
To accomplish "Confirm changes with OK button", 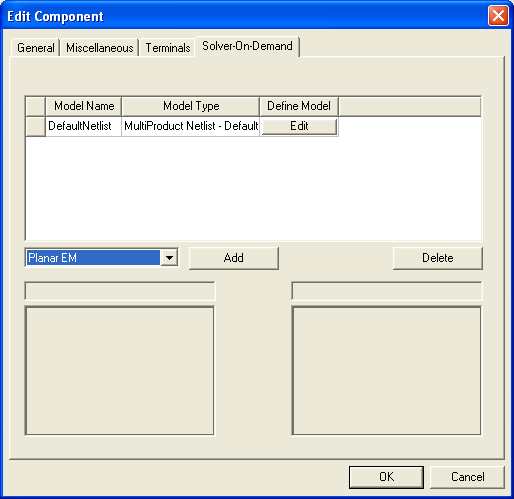I will point(386,477).
